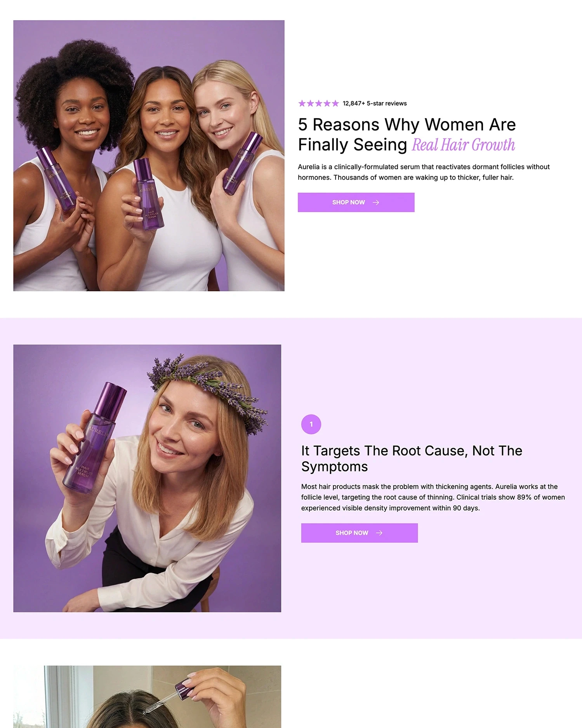Viewport: 582px width, 728px height.
Task: Click the 12,847+ 5-star reviews text
Action: (x=375, y=103)
